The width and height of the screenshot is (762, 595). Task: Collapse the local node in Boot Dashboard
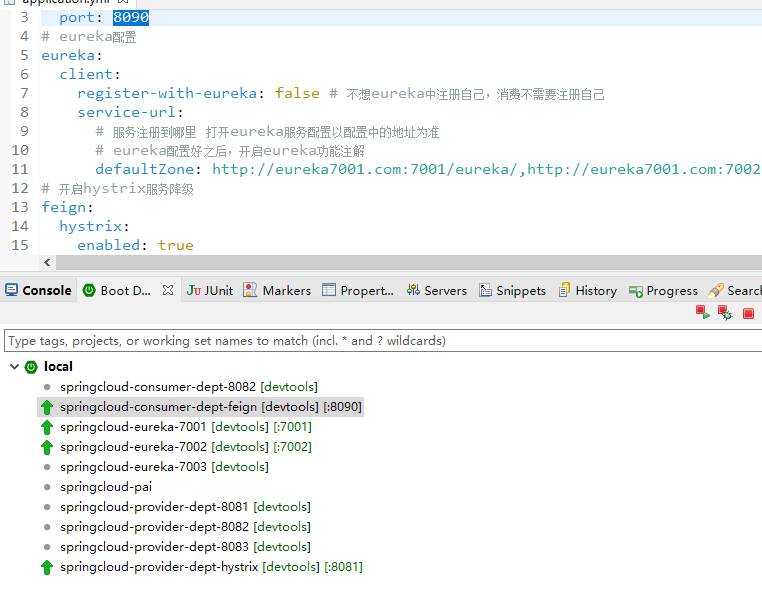[14, 367]
